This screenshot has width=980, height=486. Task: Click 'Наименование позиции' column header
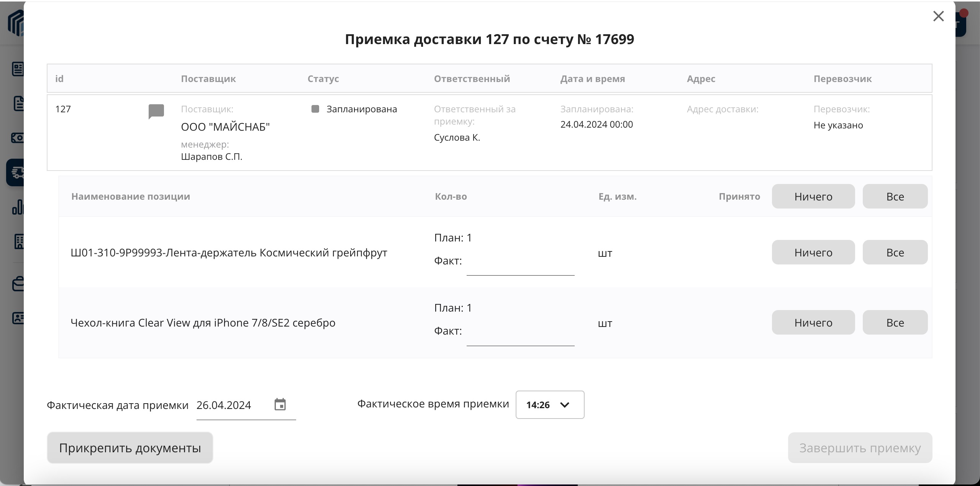click(131, 196)
